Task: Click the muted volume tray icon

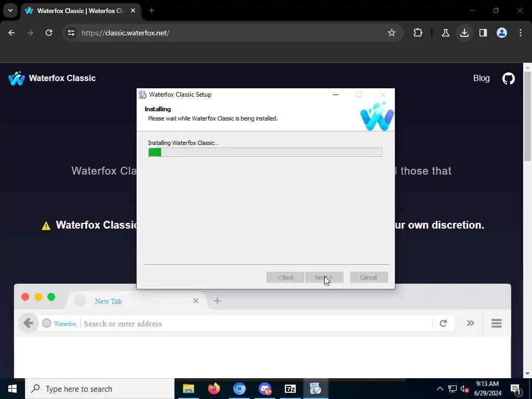Action: [464, 389]
